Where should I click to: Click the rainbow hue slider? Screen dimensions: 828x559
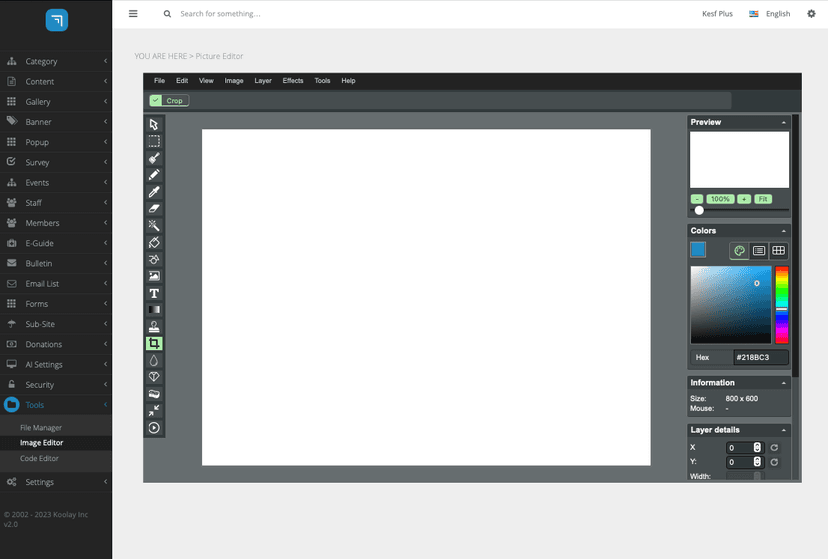782,305
